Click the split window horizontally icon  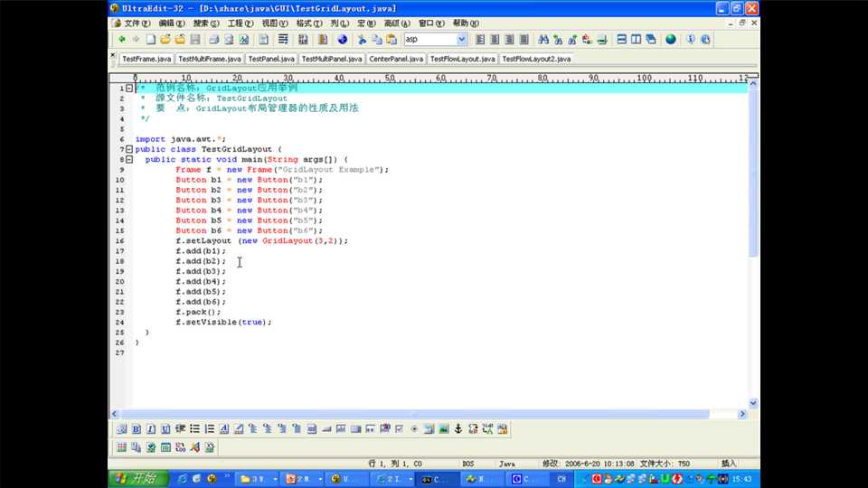(x=622, y=39)
